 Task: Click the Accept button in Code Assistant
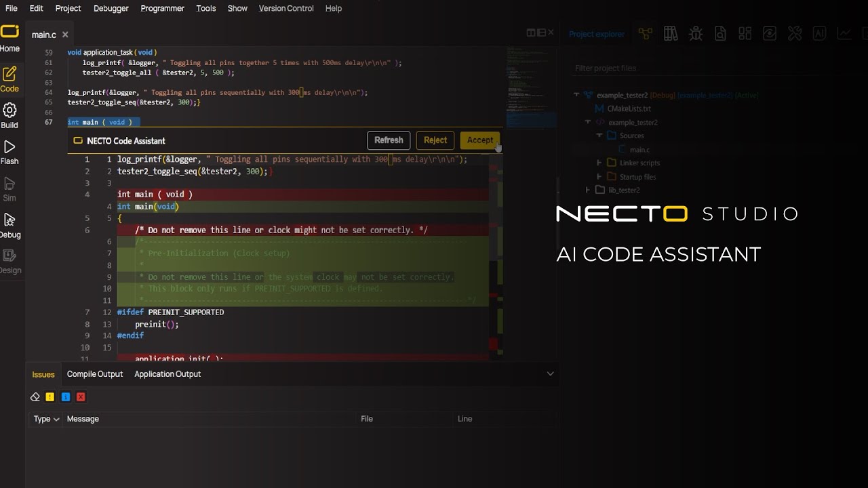coord(480,140)
